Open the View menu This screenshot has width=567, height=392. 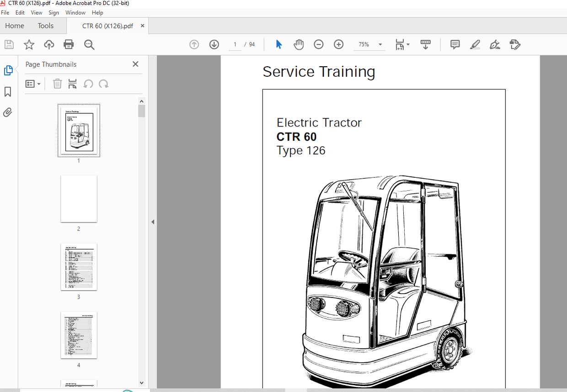pyautogui.click(x=36, y=12)
